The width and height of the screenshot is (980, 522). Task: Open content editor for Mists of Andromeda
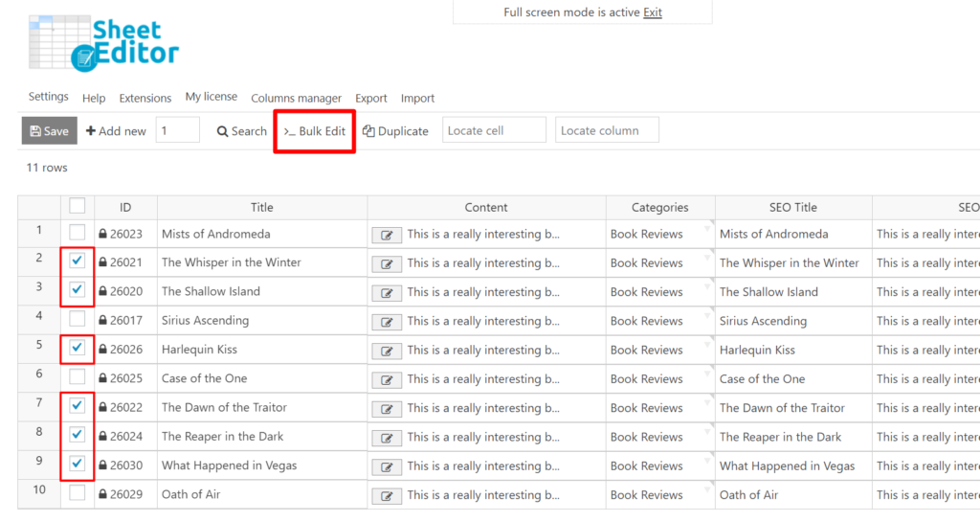pyautogui.click(x=387, y=235)
